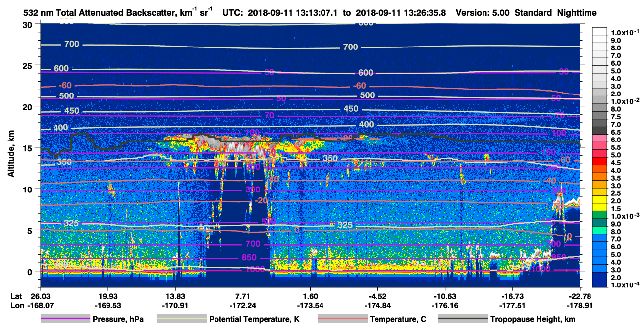
Task: Click the white top band of the colorbar
Action: [x=600, y=31]
